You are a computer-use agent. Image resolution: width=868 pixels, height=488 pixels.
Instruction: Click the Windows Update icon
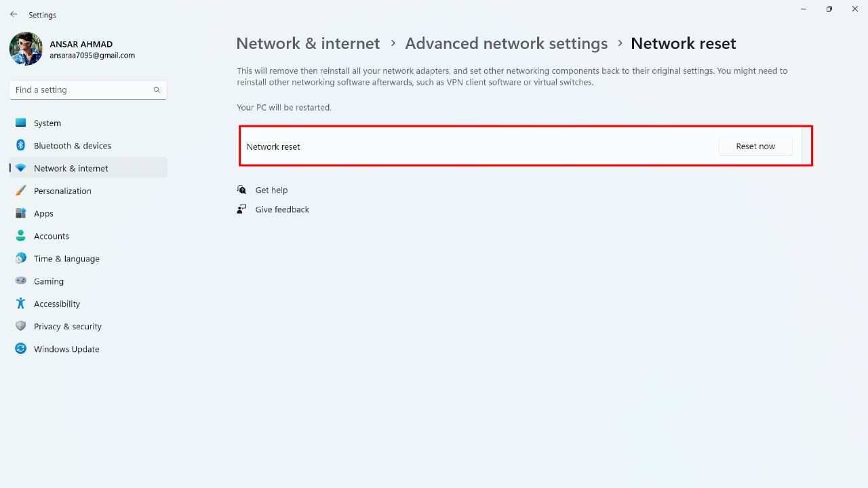click(20, 348)
